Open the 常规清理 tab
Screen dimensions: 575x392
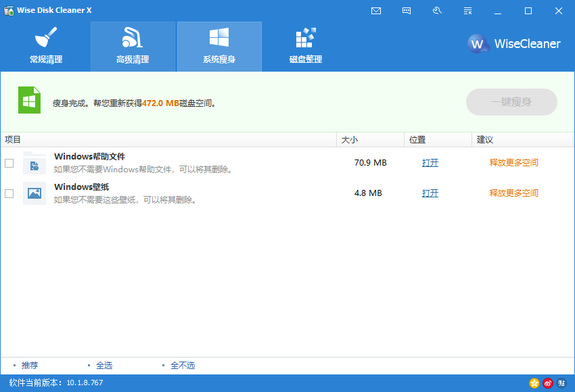[x=46, y=47]
